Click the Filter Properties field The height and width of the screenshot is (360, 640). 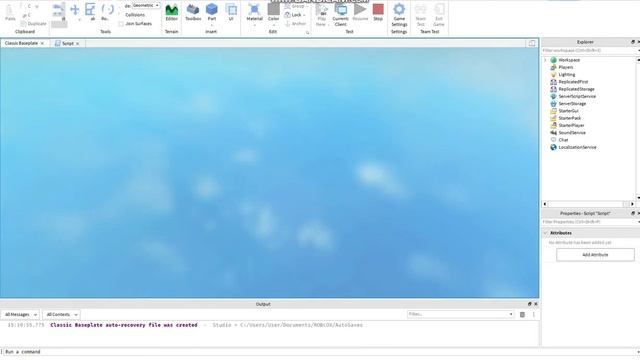point(589,222)
